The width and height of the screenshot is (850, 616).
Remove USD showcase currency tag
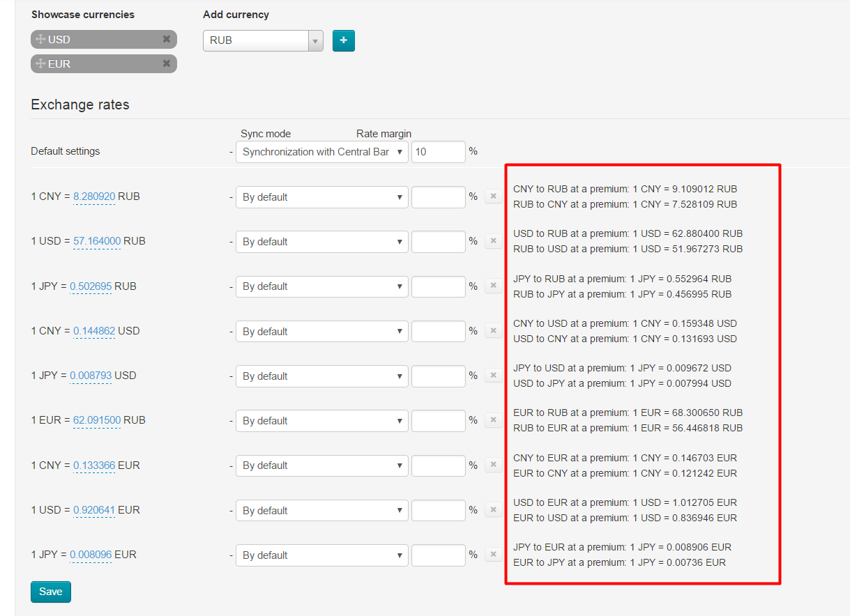(167, 40)
